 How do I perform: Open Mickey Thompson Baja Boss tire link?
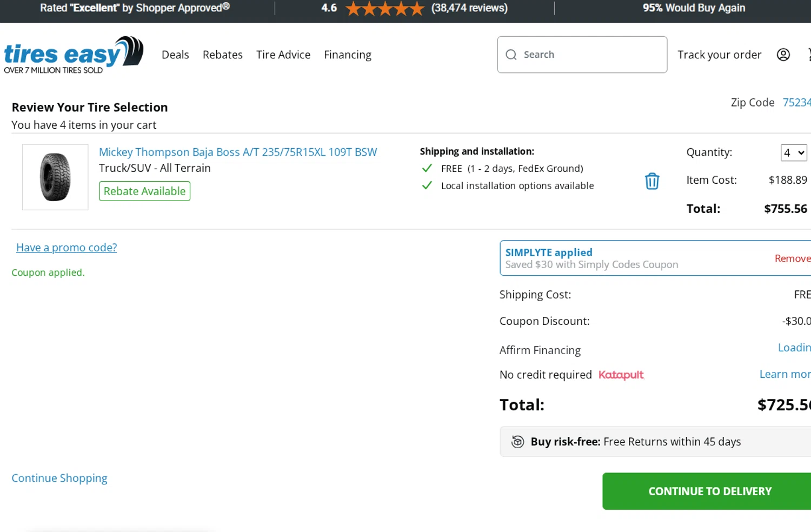(238, 152)
